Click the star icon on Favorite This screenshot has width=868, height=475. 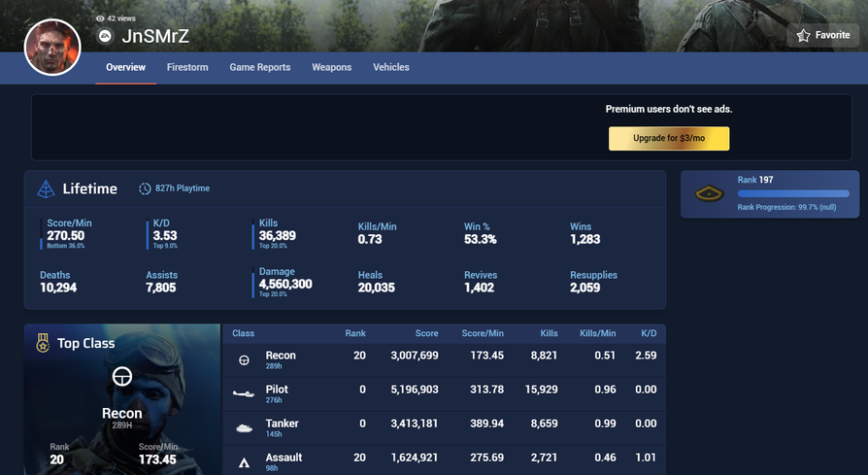[804, 36]
